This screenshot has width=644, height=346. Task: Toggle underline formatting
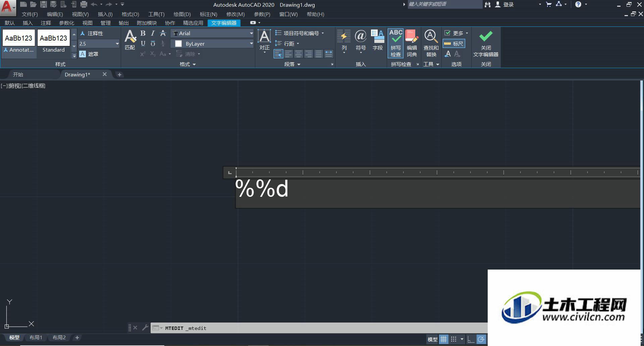point(143,44)
